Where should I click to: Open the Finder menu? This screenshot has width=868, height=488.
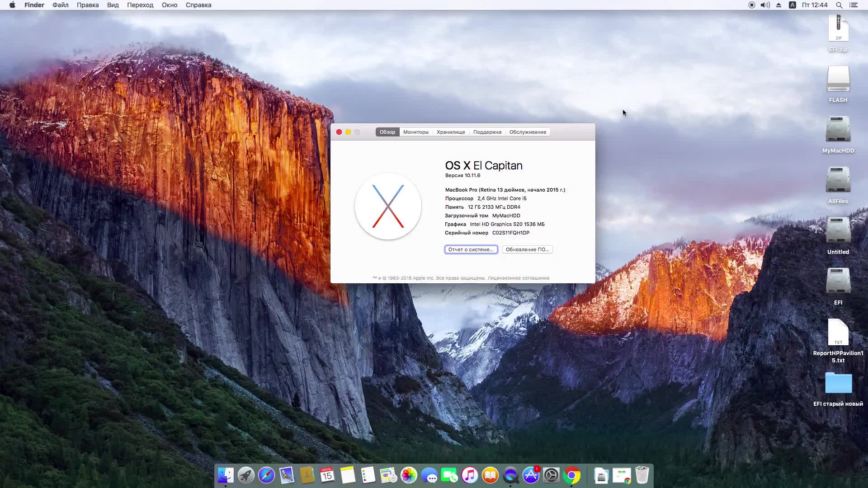34,5
